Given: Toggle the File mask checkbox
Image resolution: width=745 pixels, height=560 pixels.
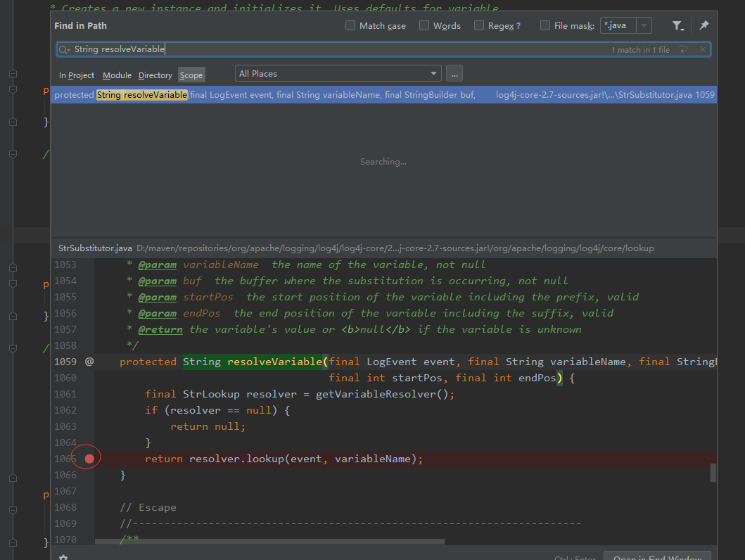Looking at the screenshot, I should 545,25.
